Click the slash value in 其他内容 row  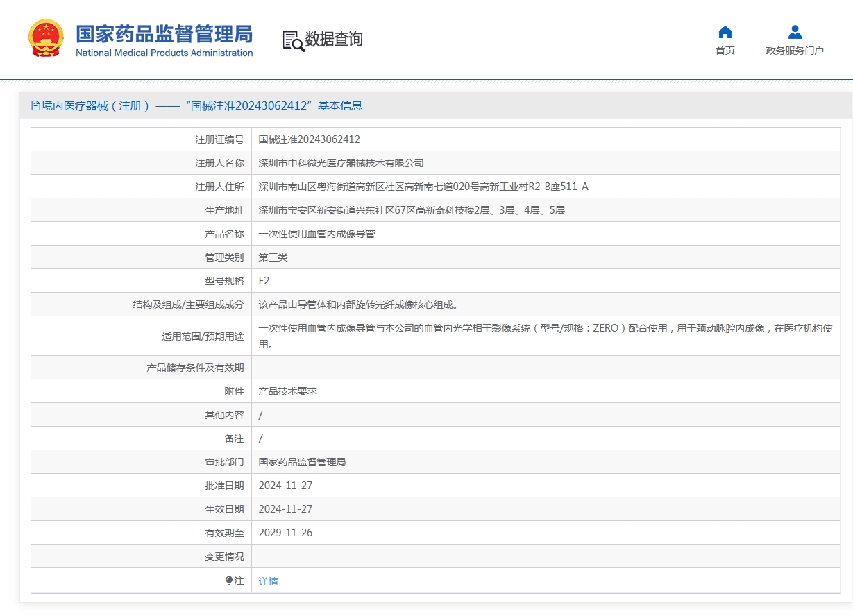261,415
